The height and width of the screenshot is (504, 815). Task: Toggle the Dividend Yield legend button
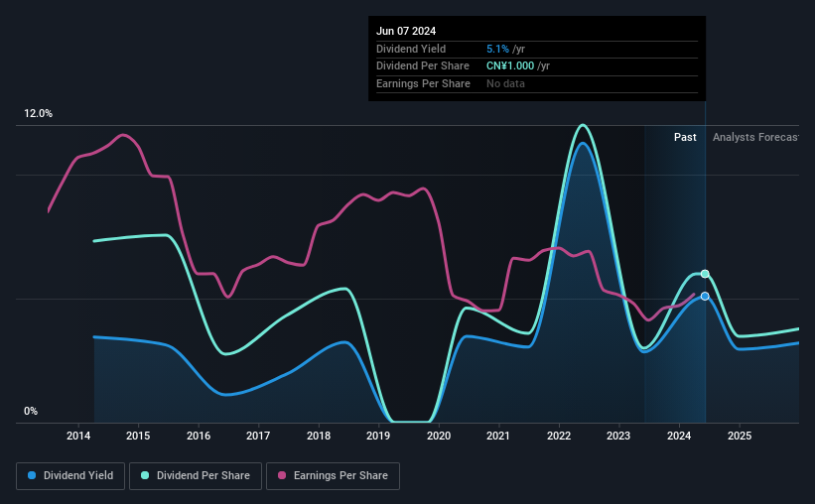click(x=70, y=476)
